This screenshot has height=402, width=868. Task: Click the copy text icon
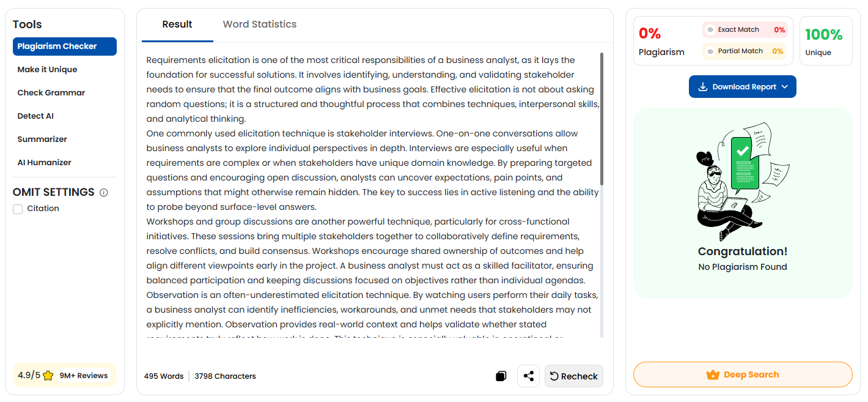tap(501, 376)
